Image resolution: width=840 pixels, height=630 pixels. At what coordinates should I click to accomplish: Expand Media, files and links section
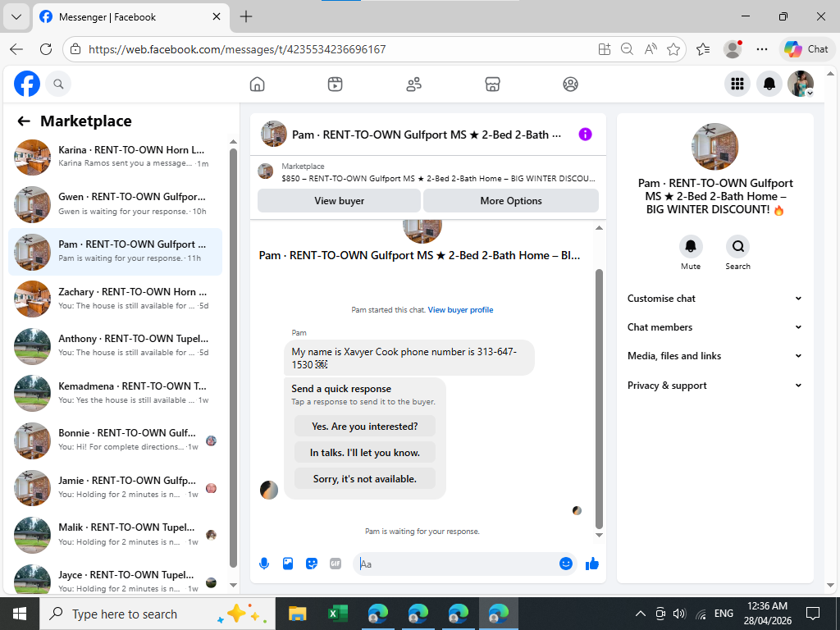(714, 356)
